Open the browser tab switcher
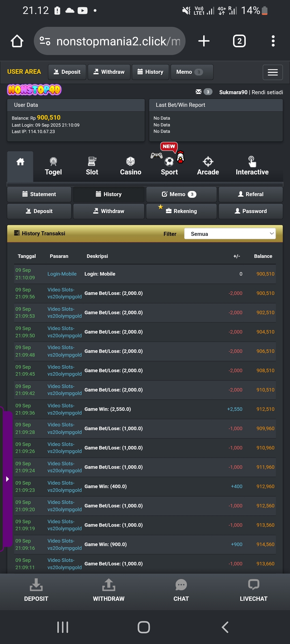 click(x=239, y=41)
